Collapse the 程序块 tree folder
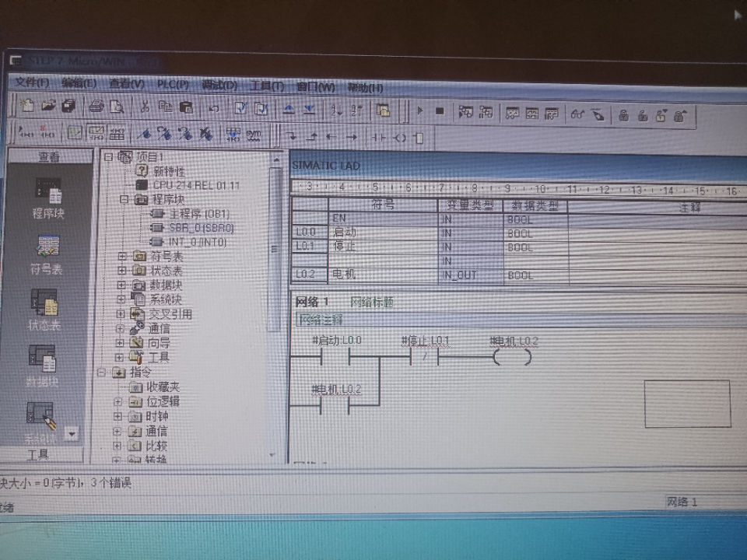The height and width of the screenshot is (560, 747). point(124,199)
